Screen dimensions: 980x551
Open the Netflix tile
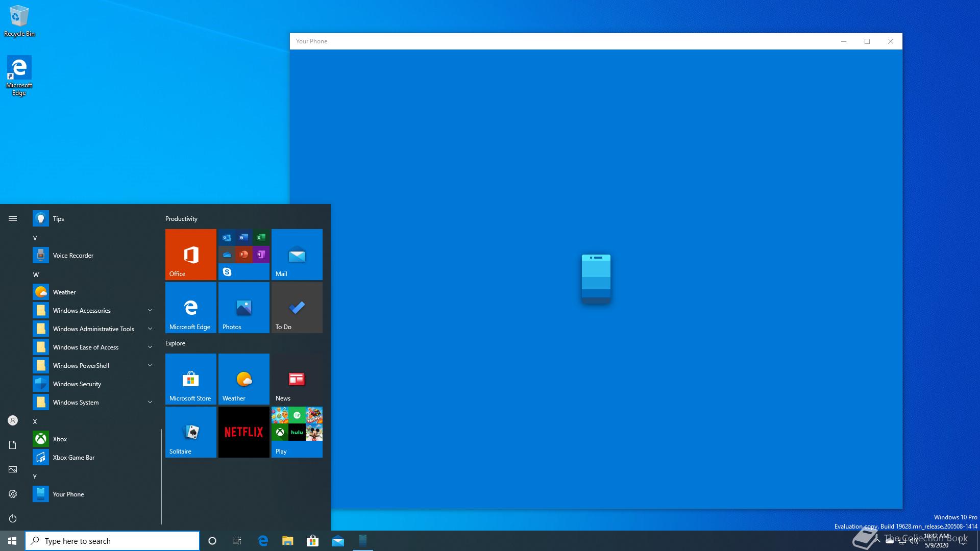(243, 432)
